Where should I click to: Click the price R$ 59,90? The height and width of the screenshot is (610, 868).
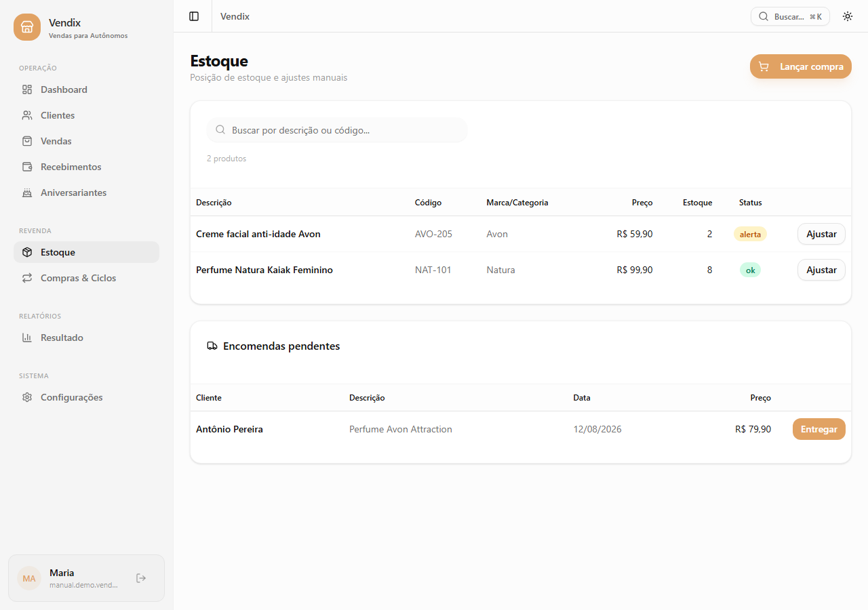[635, 234]
